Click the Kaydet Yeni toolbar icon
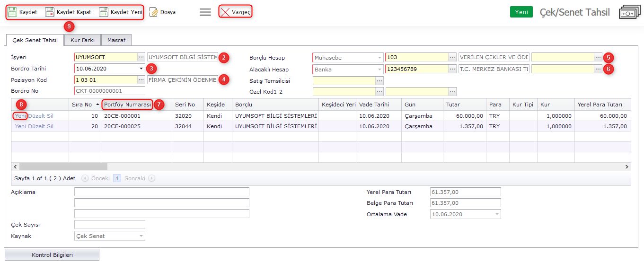 tap(104, 12)
